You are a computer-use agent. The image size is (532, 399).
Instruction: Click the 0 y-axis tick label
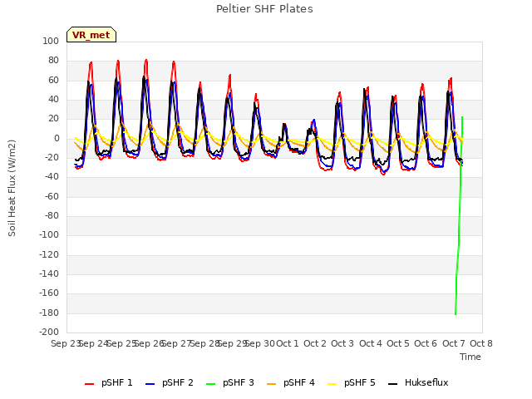pos(57,139)
